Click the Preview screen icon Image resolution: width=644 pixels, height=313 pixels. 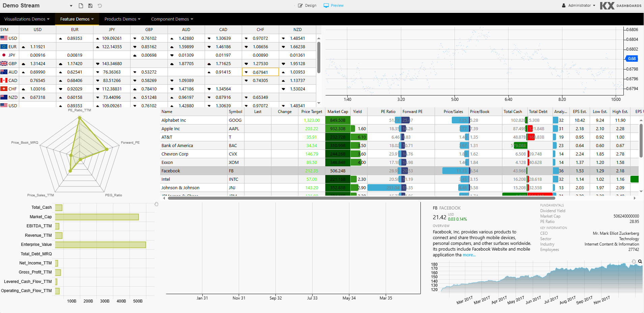[326, 5]
